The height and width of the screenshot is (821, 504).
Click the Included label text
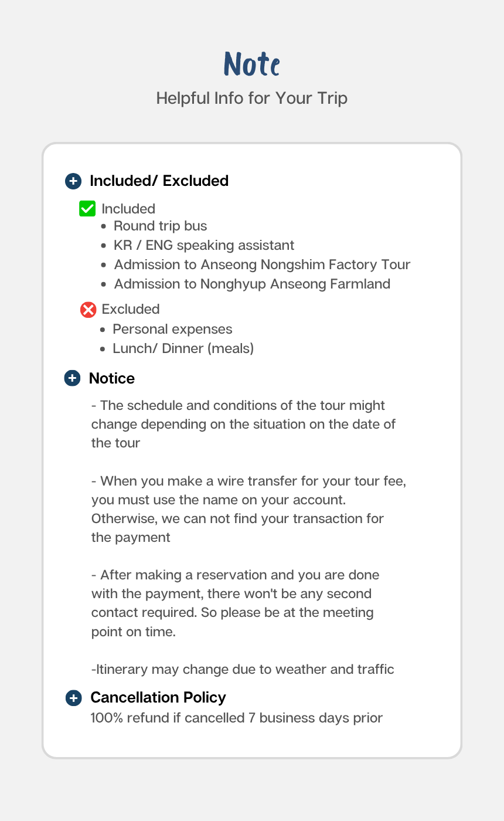click(128, 209)
